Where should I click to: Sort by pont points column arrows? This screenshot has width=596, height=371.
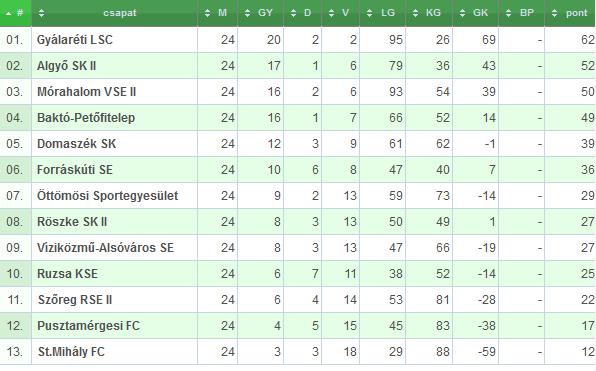[555, 13]
